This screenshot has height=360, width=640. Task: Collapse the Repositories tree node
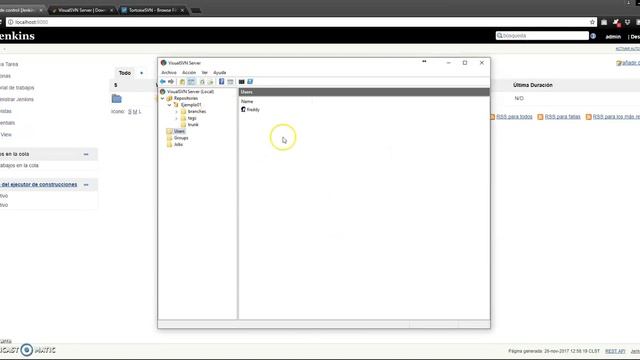[162, 98]
